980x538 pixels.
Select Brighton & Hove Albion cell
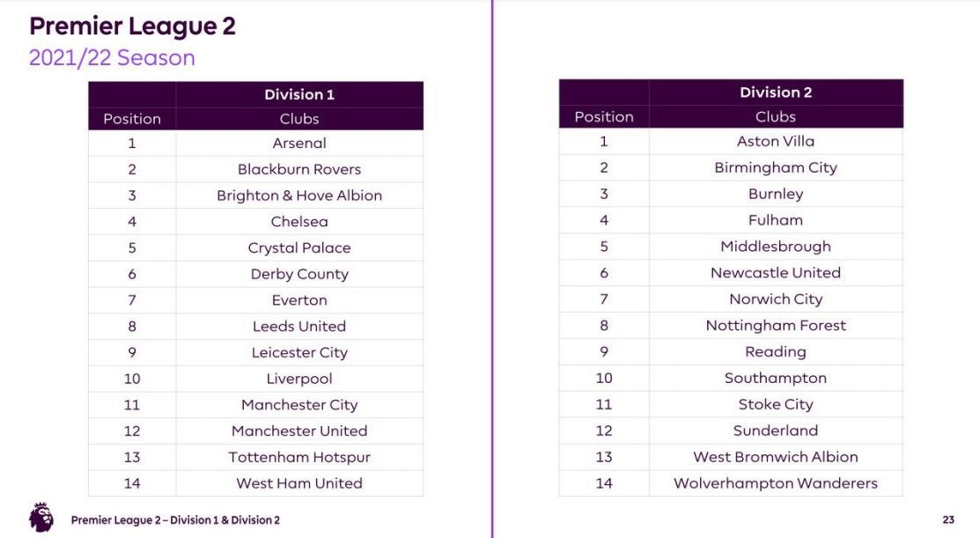(x=299, y=195)
